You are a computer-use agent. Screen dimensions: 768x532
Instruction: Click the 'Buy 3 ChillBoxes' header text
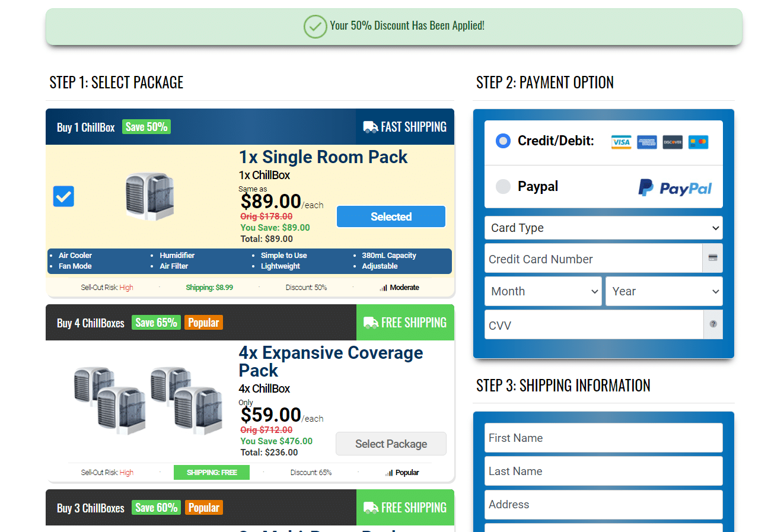tap(91, 508)
